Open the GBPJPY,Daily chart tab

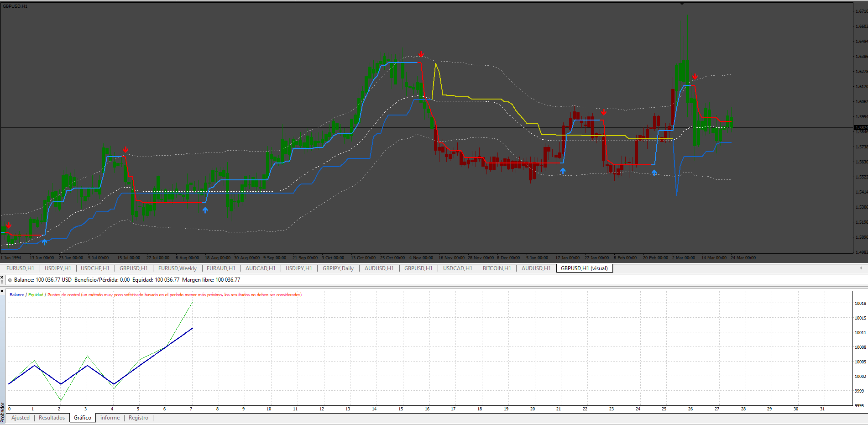(x=338, y=268)
